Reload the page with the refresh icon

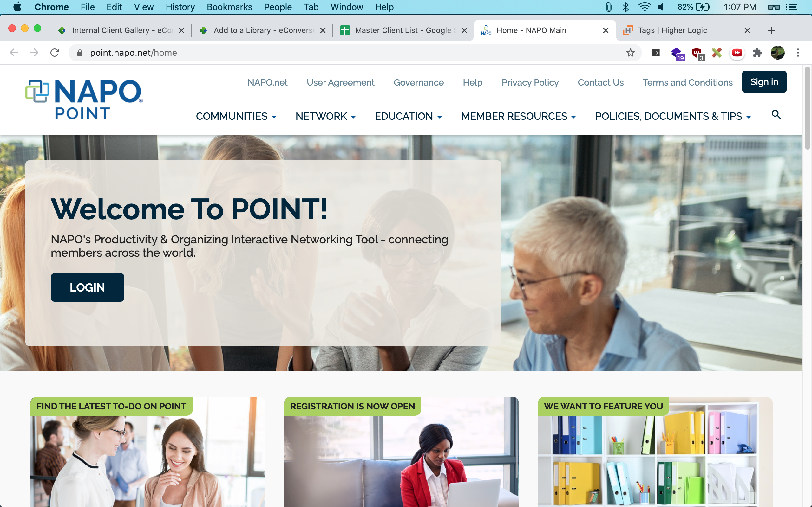55,53
